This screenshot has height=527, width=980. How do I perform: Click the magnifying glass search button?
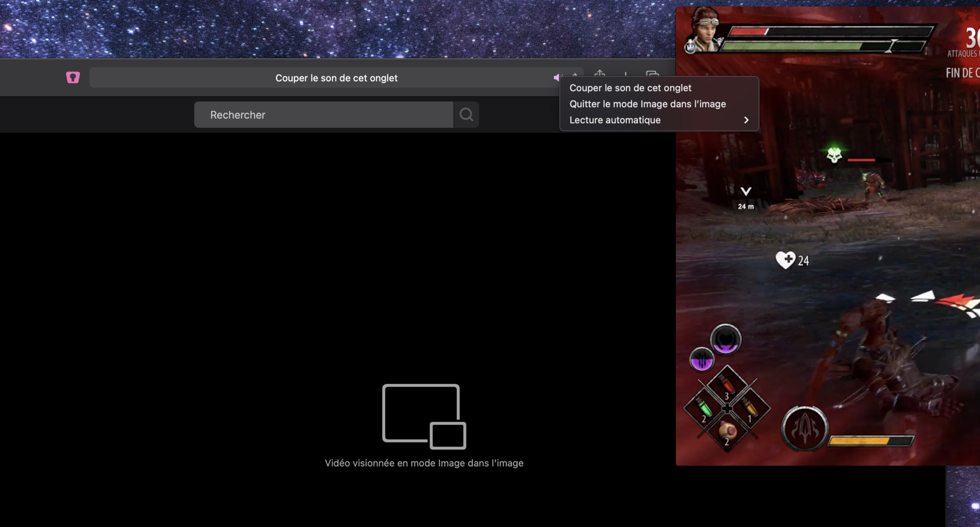click(466, 114)
